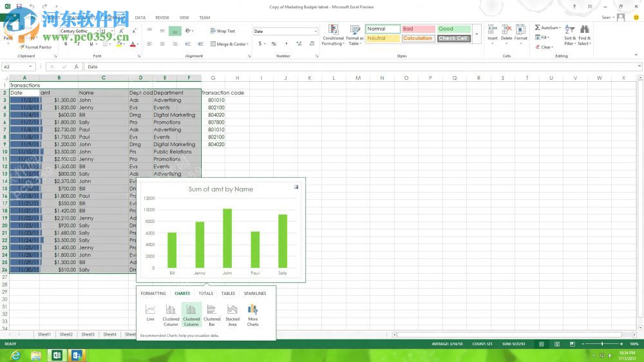The height and width of the screenshot is (362, 644).
Task: Open Conditional Formatting menu
Action: pos(333,35)
